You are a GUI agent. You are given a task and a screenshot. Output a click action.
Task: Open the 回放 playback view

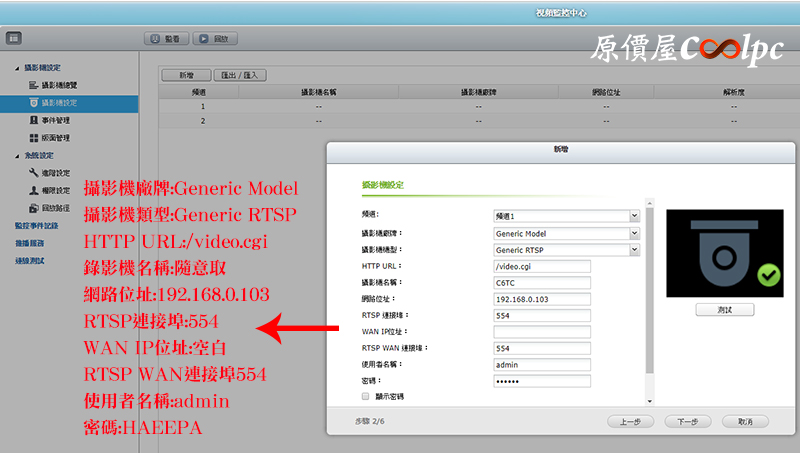217,39
